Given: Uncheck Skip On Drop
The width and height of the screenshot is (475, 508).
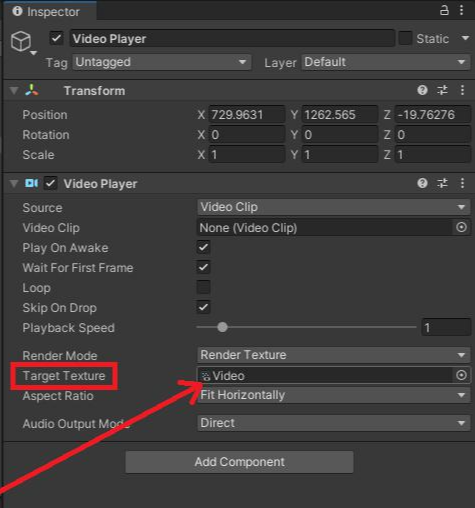Looking at the screenshot, I should (203, 307).
